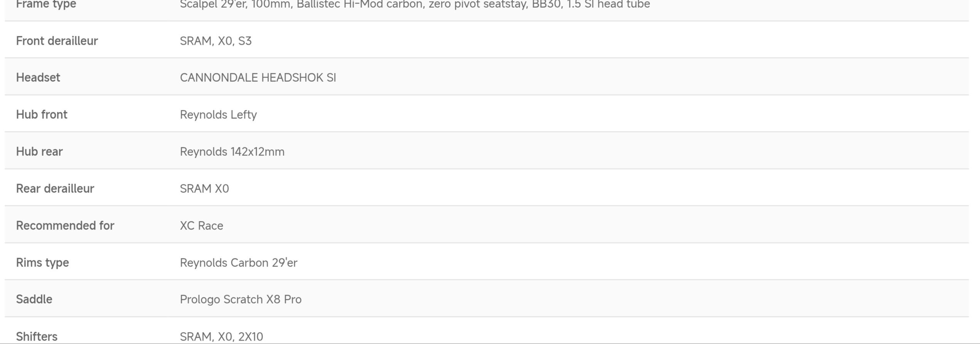Click the "Hub rear" label
Screen dimensions: 980x344
point(39,152)
